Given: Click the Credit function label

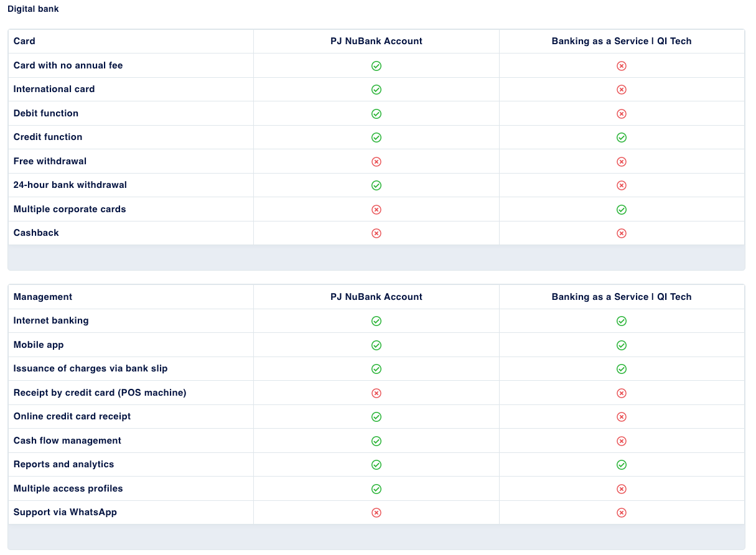Looking at the screenshot, I should point(48,137).
